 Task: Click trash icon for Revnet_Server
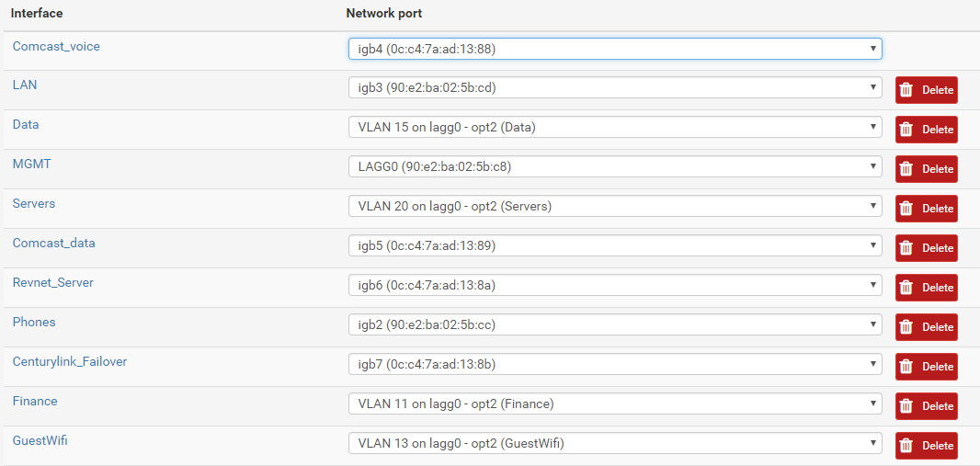coord(906,288)
